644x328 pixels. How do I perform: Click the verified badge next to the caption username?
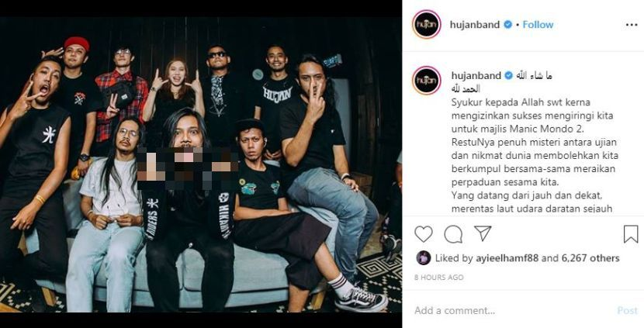[x=508, y=75]
